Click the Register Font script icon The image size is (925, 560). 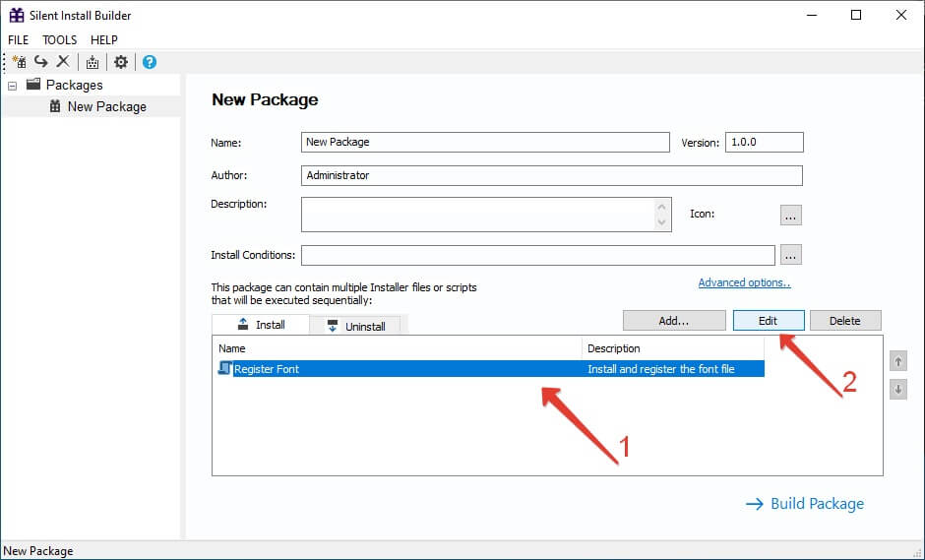point(224,368)
